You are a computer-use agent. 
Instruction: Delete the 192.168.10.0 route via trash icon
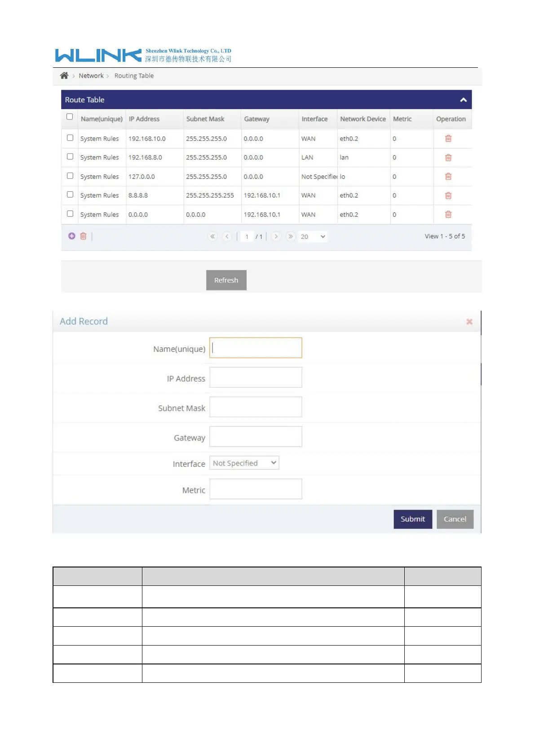(448, 138)
